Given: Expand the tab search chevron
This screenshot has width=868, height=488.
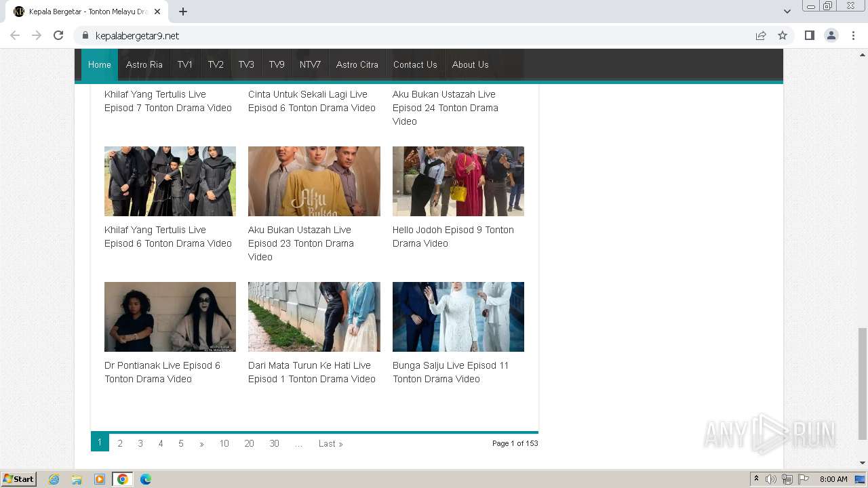Looking at the screenshot, I should [787, 12].
